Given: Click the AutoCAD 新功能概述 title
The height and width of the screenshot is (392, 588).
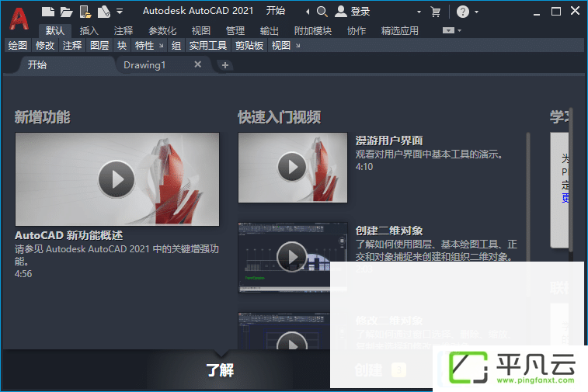Looking at the screenshot, I should pyautogui.click(x=68, y=235).
